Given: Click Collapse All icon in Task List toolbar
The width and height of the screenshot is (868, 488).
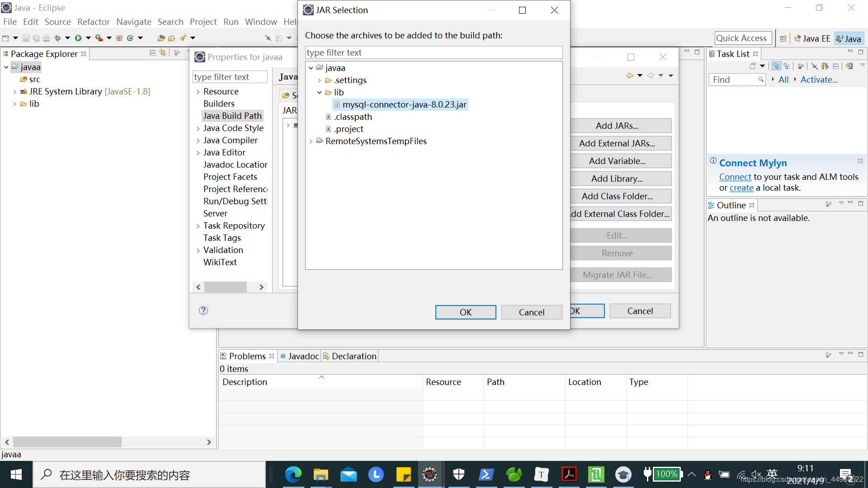Looking at the screenshot, I should [835, 66].
